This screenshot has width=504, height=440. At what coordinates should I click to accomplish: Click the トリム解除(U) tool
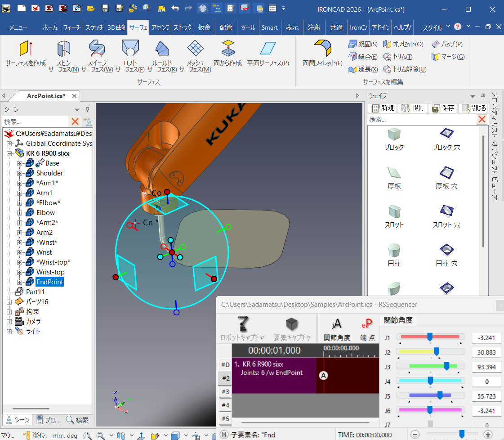405,69
